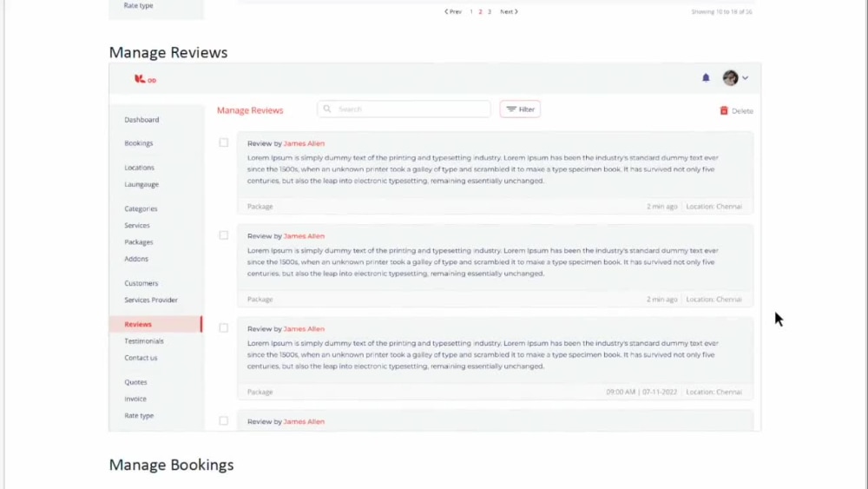Screen dimensions: 868x489
Task: Click the 'Manage Reviews' red page title
Action: point(250,110)
